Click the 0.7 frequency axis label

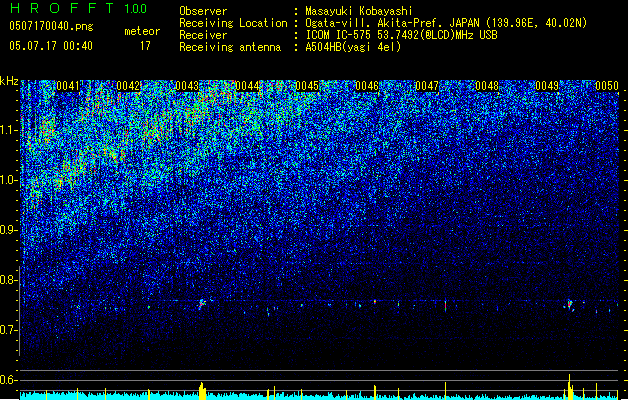[8, 330]
